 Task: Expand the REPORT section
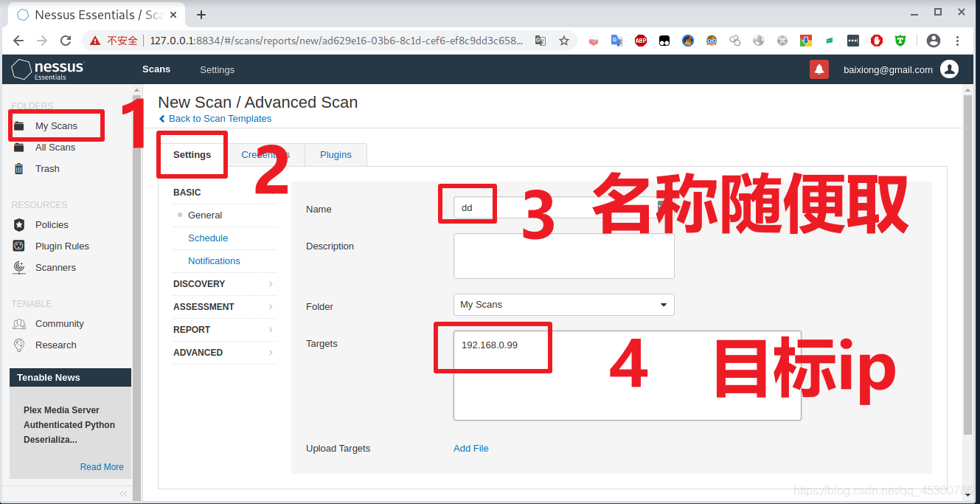[x=225, y=329]
